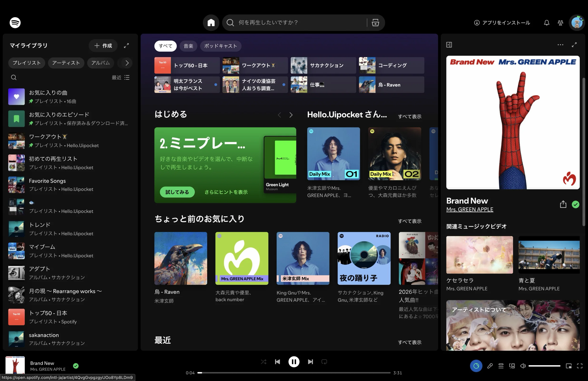Screen dimensions: 588x381
Task: Search within My Library
Action: (x=14, y=77)
